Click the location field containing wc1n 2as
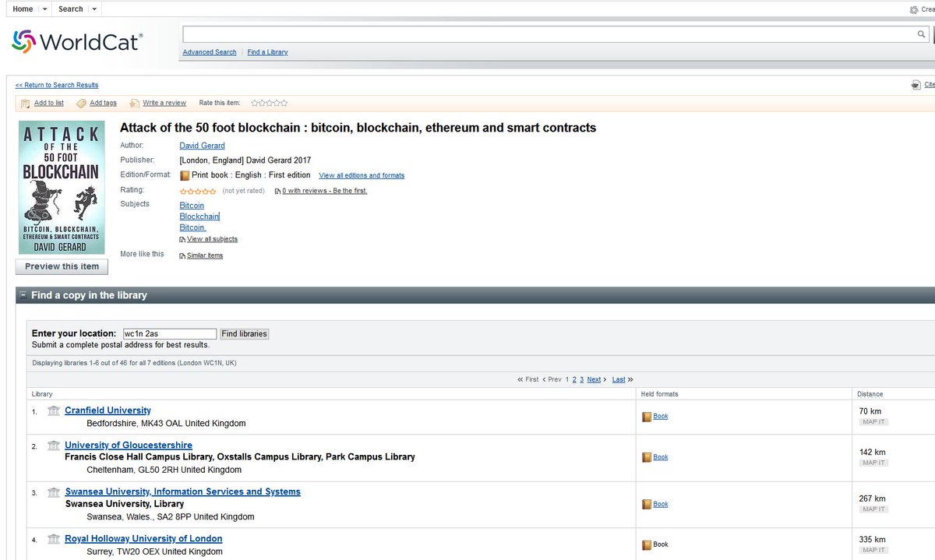935x560 pixels. tap(170, 334)
